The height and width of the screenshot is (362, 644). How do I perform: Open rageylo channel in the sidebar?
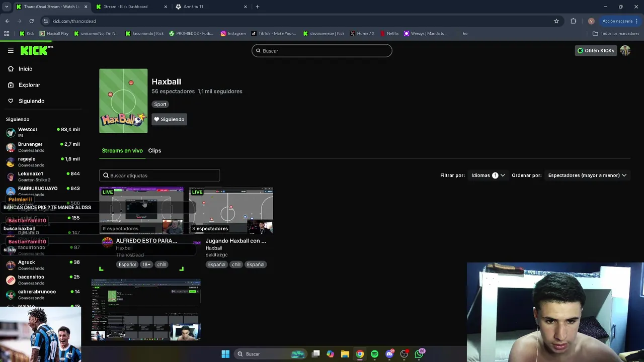[43, 162]
